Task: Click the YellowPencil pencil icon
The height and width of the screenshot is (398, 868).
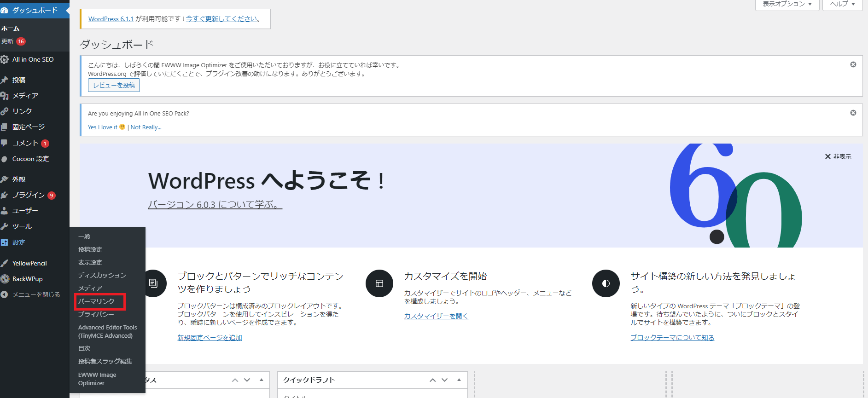Action: (x=5, y=263)
